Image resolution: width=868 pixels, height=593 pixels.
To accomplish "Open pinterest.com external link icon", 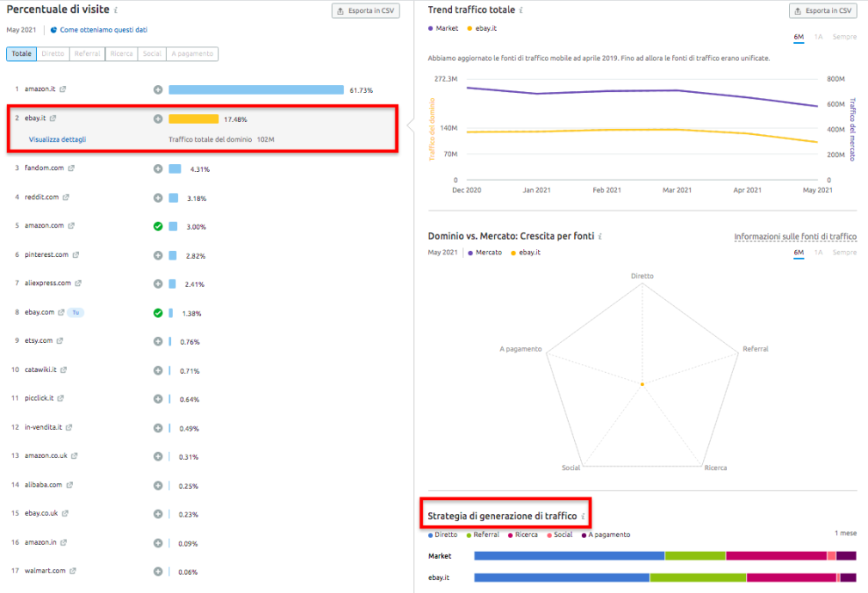I will tap(76, 255).
